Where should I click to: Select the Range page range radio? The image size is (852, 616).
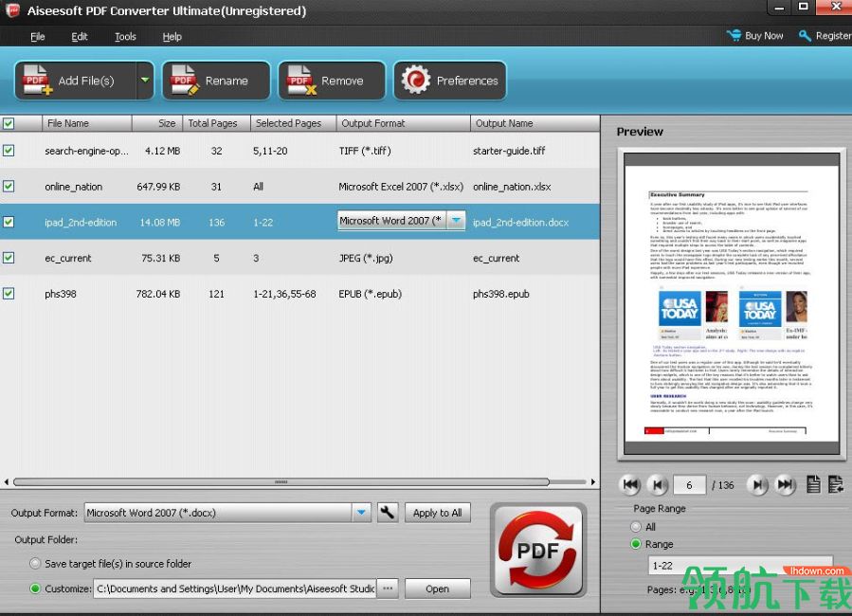(x=636, y=544)
